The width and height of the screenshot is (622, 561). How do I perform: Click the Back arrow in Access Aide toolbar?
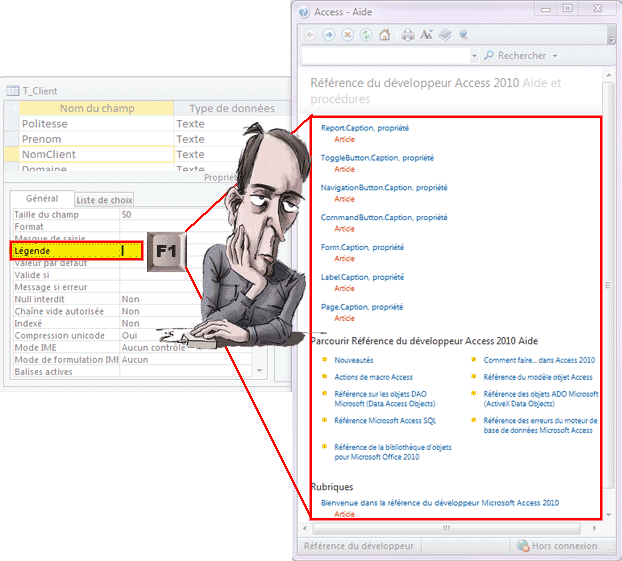coord(311,35)
